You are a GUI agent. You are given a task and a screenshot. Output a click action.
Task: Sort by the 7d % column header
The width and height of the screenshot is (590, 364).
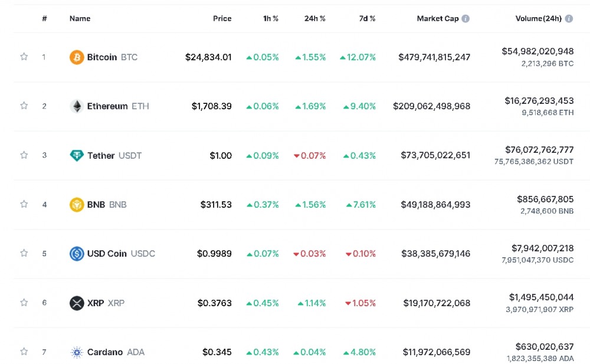click(367, 18)
